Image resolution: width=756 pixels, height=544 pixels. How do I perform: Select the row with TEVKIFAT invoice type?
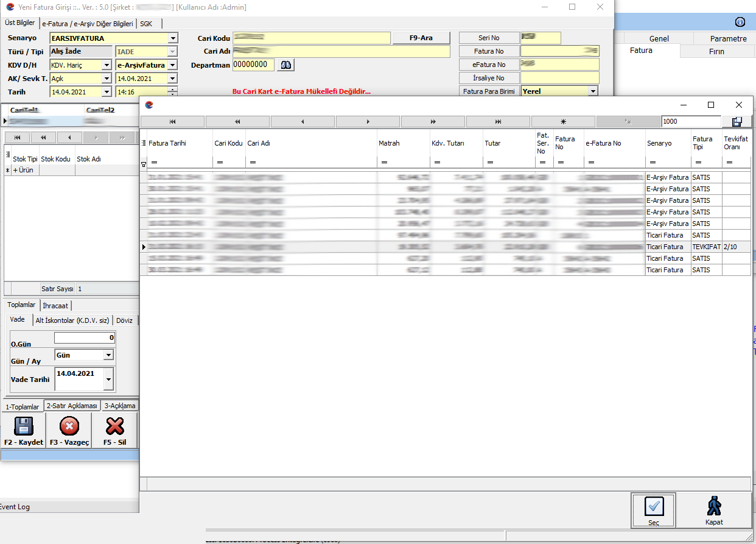click(x=446, y=247)
